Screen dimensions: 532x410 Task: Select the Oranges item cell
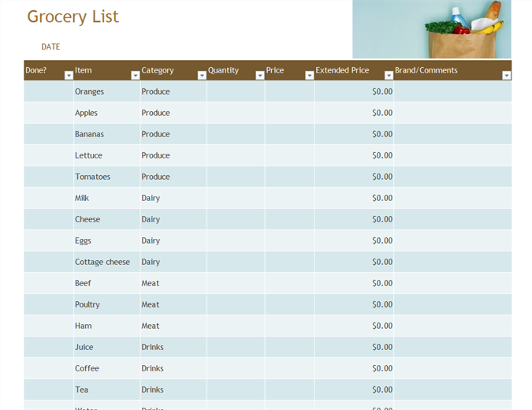106,91
